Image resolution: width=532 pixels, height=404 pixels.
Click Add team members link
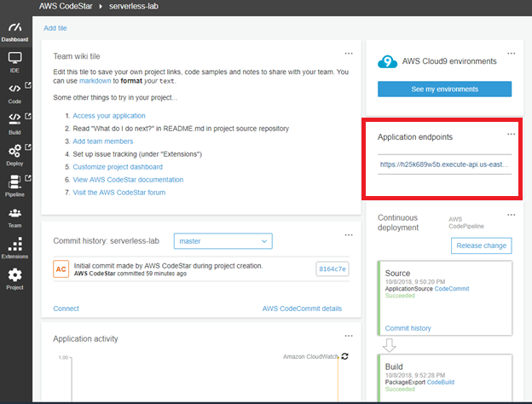103,141
